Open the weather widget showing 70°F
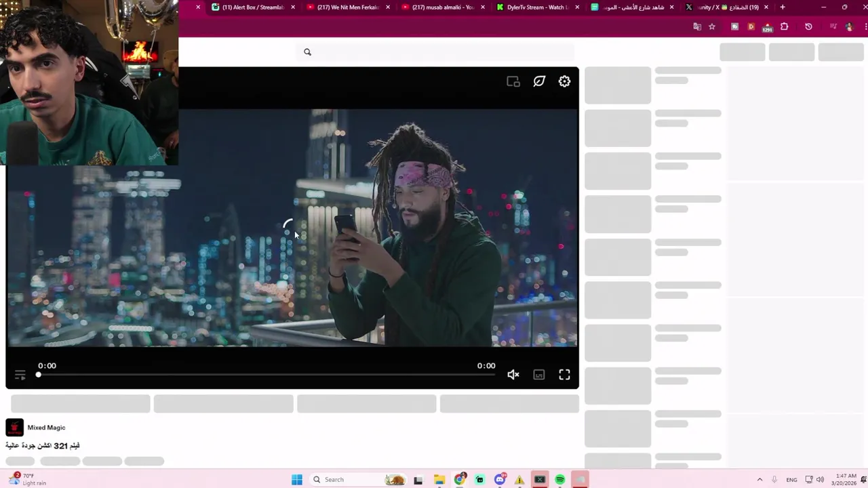Screen dimensions: 868x488 pos(26,480)
